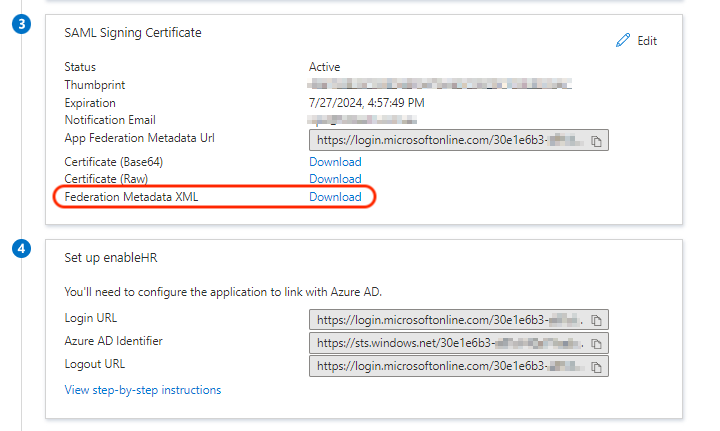Copy the Azure AD Identifier value
This screenshot has width=720, height=431.
(596, 344)
